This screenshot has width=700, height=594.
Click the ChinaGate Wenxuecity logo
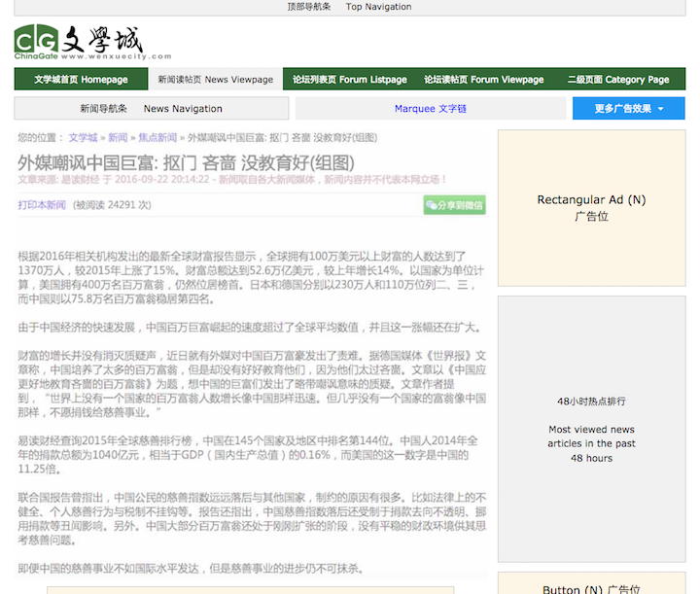pyautogui.click(x=92, y=42)
